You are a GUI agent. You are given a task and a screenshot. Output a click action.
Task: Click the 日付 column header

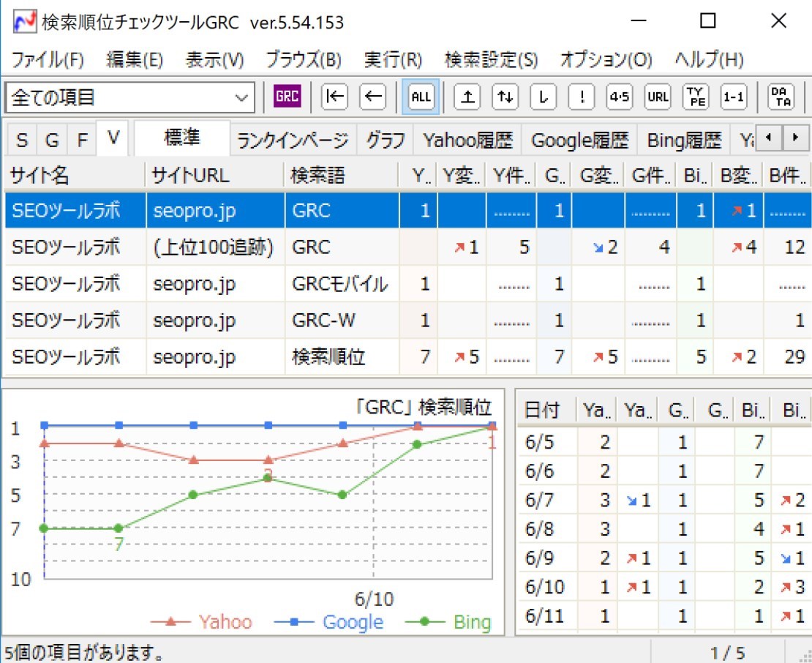(x=543, y=411)
